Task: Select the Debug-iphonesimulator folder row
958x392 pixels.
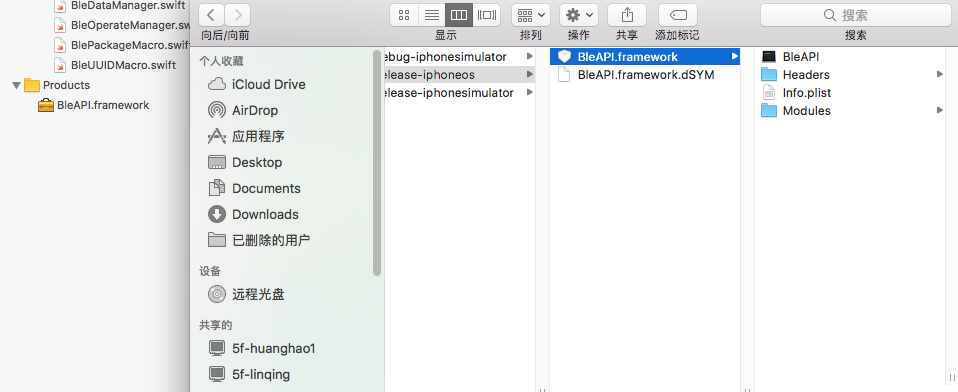Action: coord(459,57)
